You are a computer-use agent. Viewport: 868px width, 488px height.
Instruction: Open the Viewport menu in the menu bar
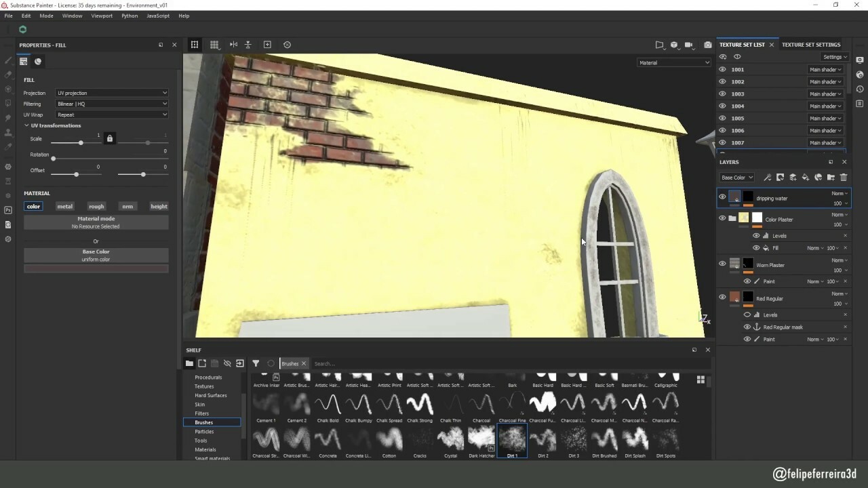pos(101,16)
